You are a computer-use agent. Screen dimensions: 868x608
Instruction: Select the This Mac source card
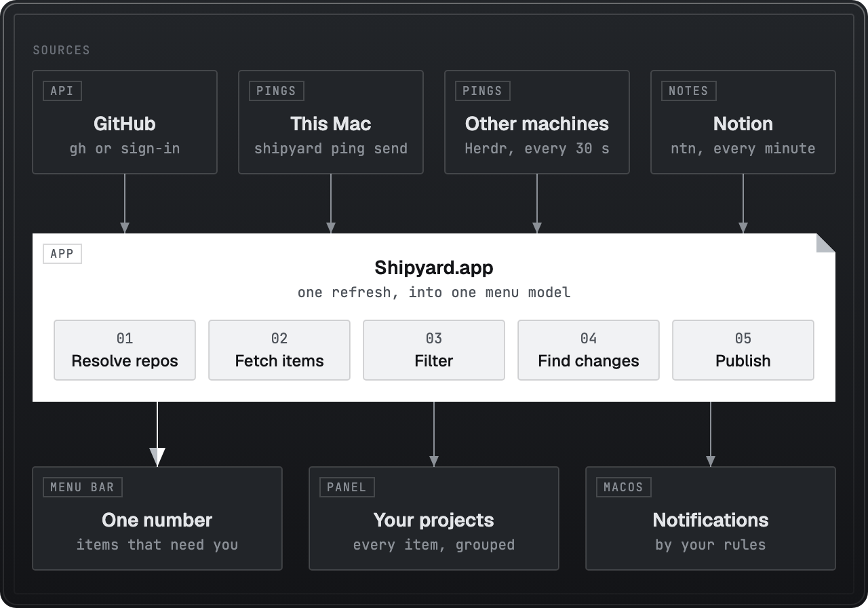click(331, 122)
